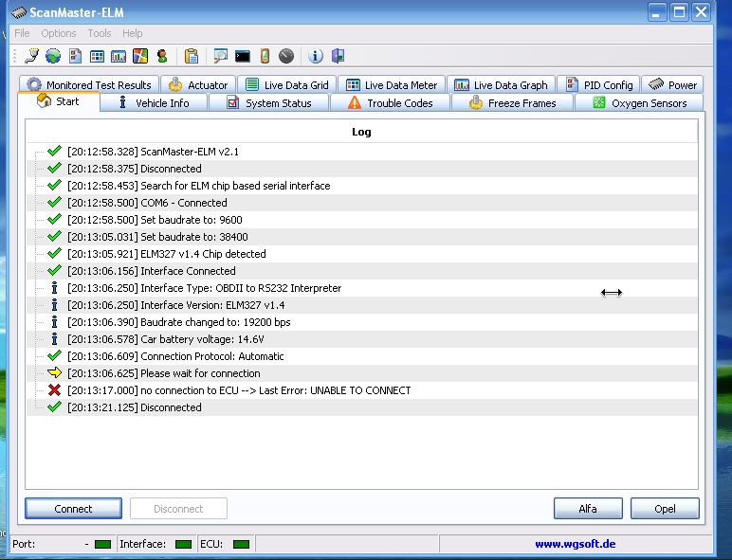This screenshot has width=732, height=560.
Task: Open the black terminal console toolbar icon
Action: click(x=243, y=57)
